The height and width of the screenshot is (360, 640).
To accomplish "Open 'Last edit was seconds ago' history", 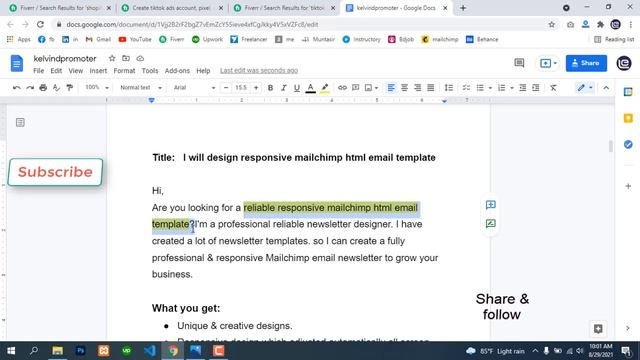I will pos(259,71).
